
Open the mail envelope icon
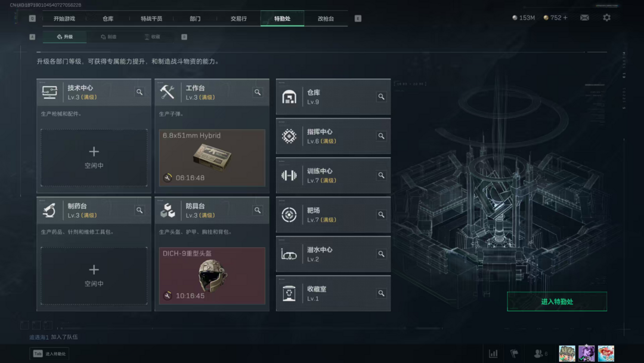coord(584,18)
